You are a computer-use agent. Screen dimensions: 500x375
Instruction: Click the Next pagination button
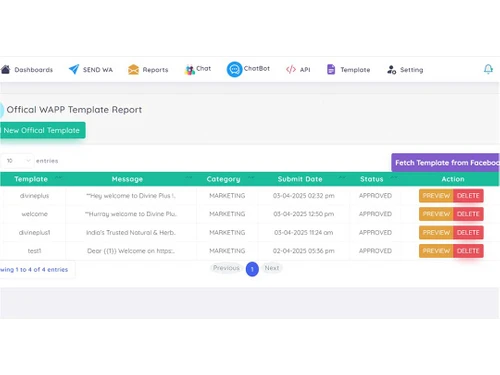tap(272, 268)
